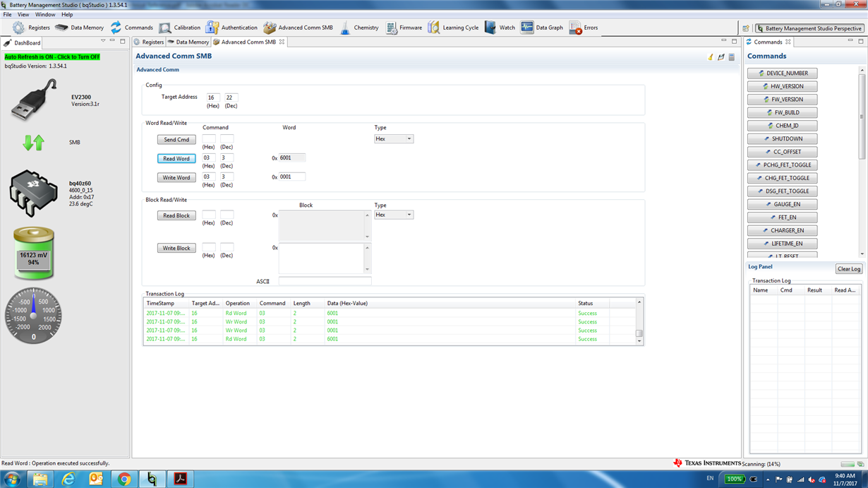The image size is (868, 488).
Task: Click the battery voltage gauge icon
Action: coord(33,253)
